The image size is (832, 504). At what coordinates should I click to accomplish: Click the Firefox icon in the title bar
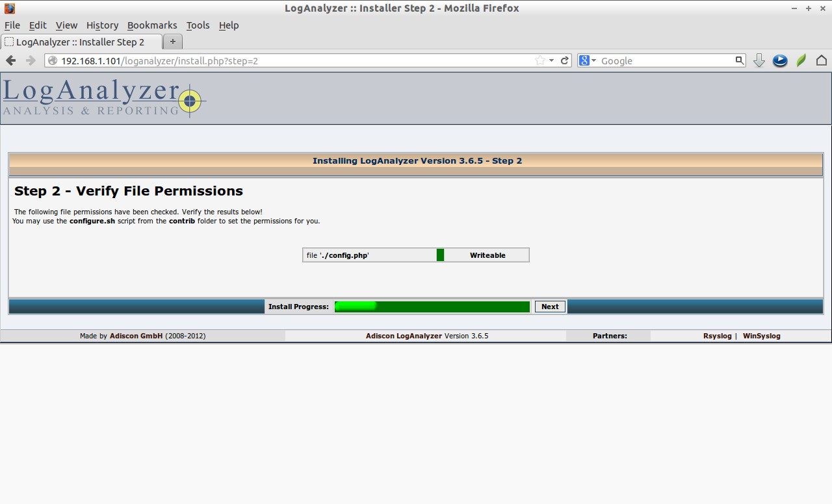(9, 8)
